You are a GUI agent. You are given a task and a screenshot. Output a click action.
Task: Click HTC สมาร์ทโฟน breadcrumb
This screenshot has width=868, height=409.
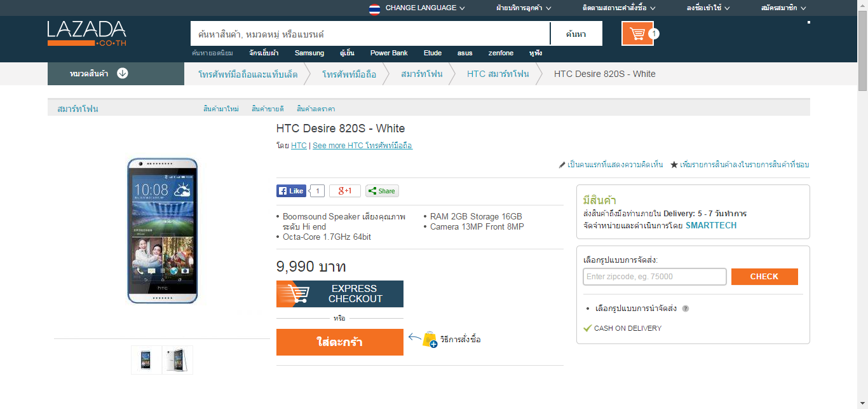pos(498,74)
